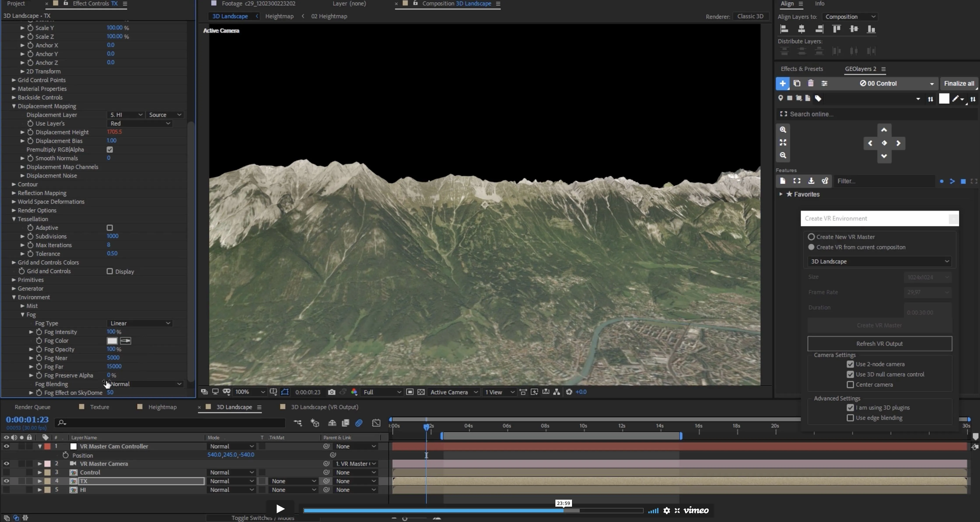
Task: Enable the Center camera option
Action: [850, 384]
